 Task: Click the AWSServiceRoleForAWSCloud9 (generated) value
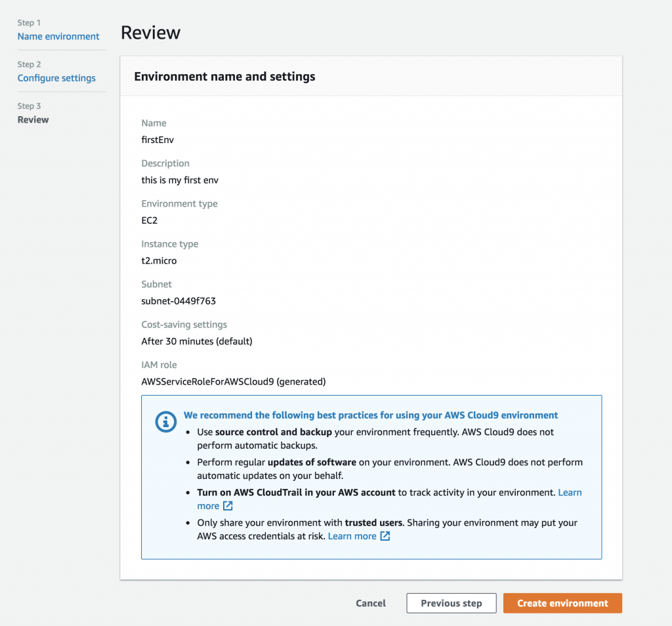[x=234, y=381]
